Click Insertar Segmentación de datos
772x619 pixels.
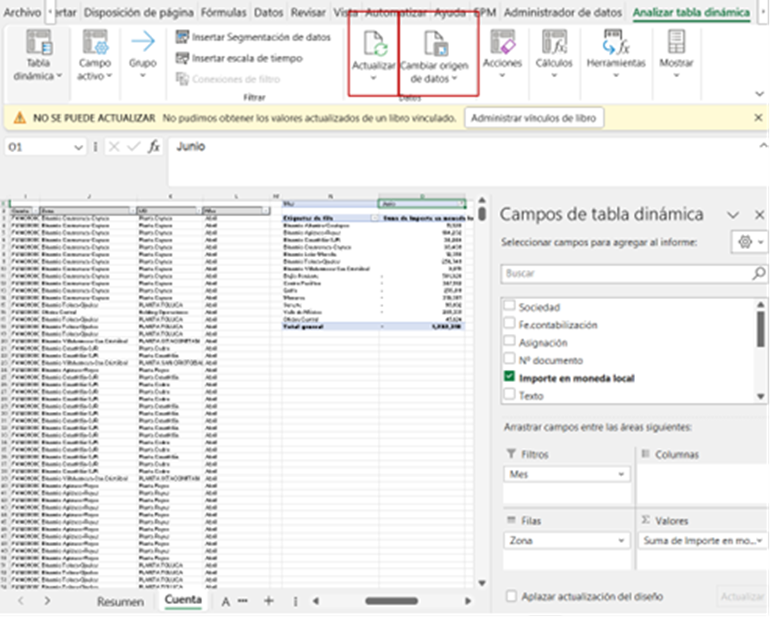click(x=253, y=37)
